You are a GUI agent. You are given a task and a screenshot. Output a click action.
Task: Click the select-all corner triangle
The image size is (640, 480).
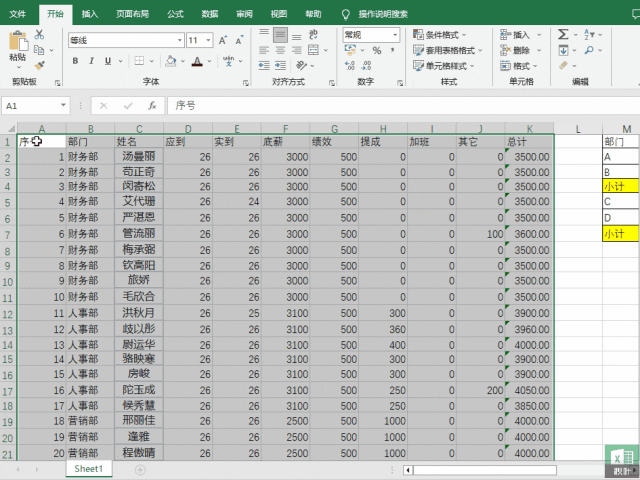click(x=9, y=129)
